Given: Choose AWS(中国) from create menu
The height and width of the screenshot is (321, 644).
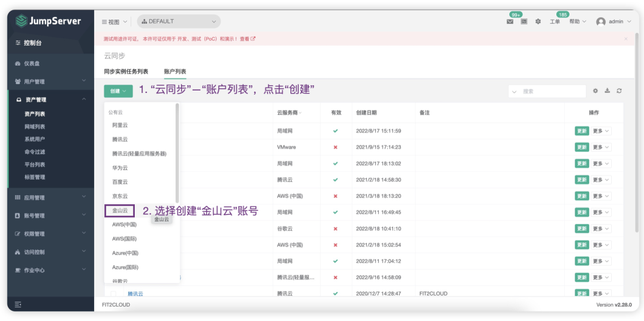Looking at the screenshot, I should pyautogui.click(x=125, y=225).
